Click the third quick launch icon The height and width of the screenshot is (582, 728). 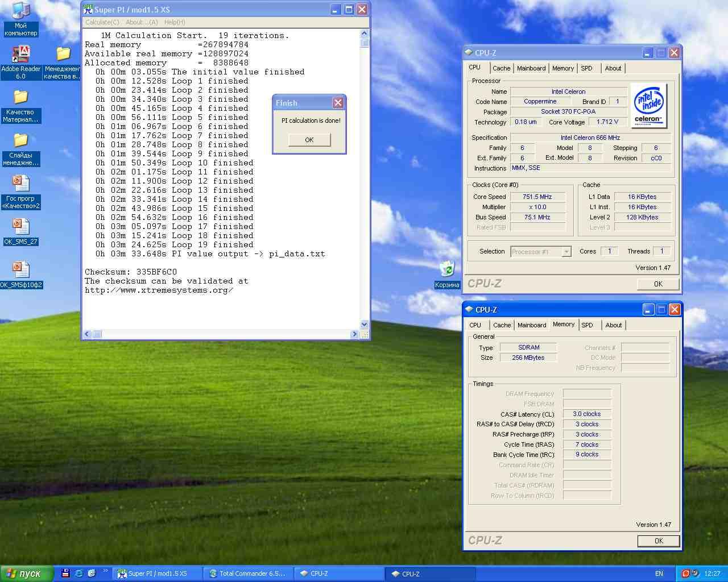click(x=92, y=573)
